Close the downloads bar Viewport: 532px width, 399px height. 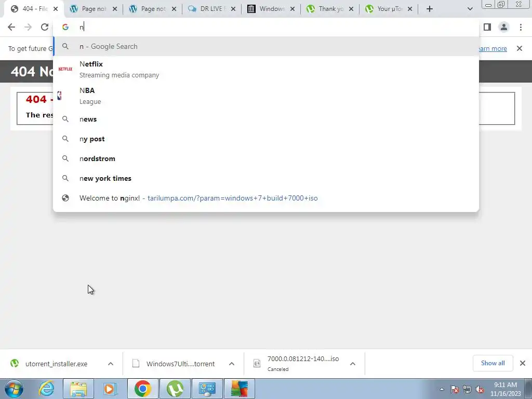(523, 363)
